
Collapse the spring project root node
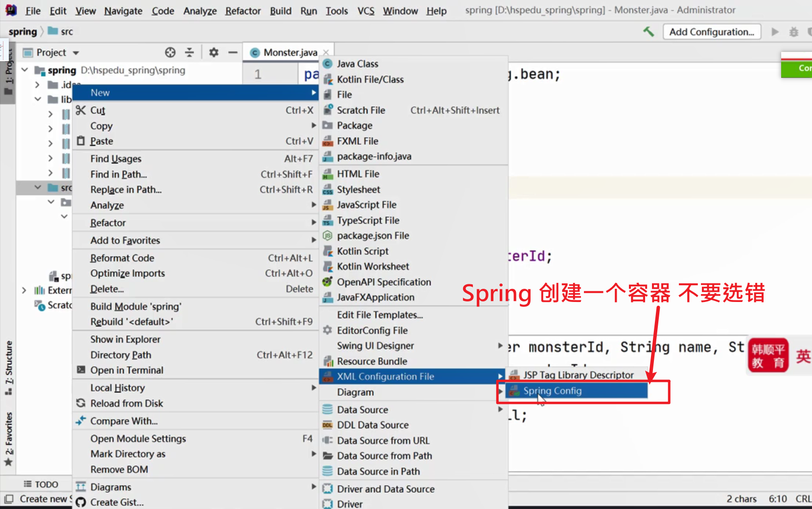[24, 70]
